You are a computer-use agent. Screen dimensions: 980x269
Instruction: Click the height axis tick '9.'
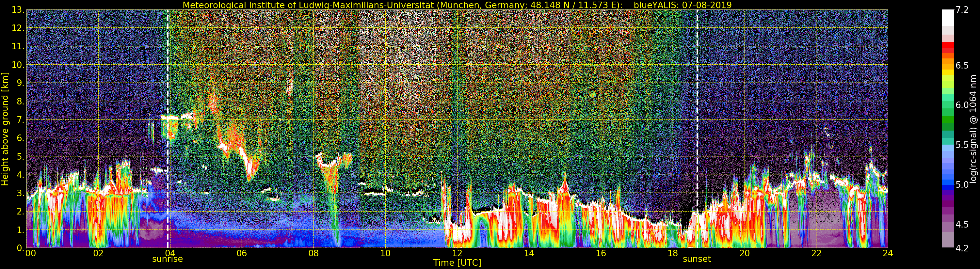[20, 83]
